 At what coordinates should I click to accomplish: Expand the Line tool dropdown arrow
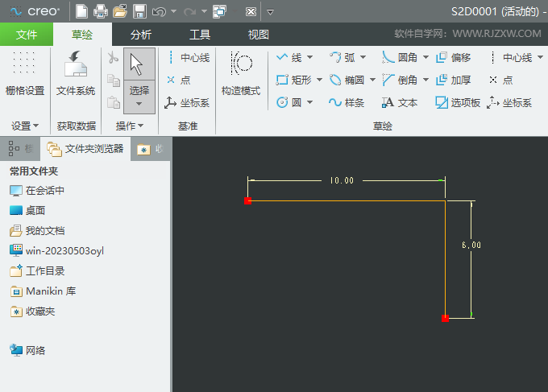point(310,57)
